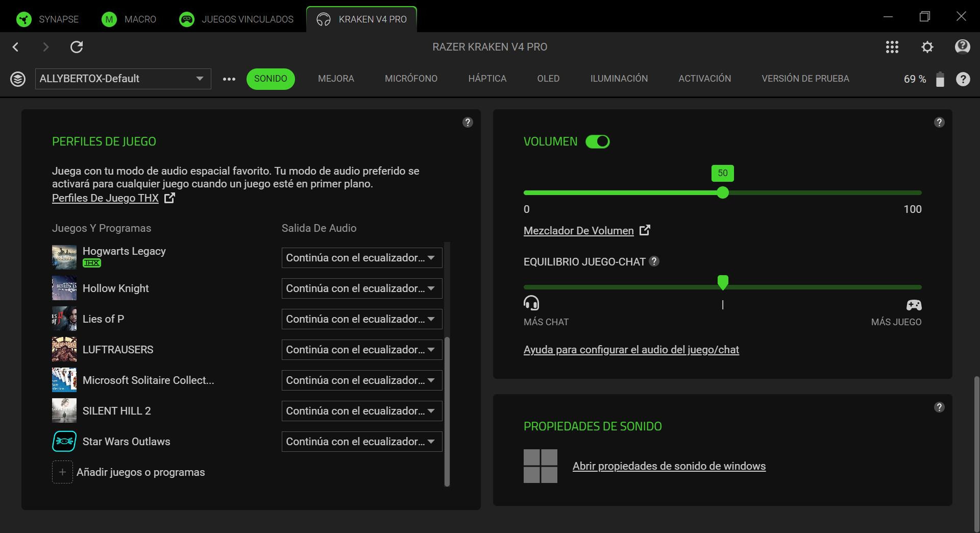The height and width of the screenshot is (533, 980).
Task: Open the audio output dropdown for Hogwarts Legacy
Action: click(x=361, y=258)
